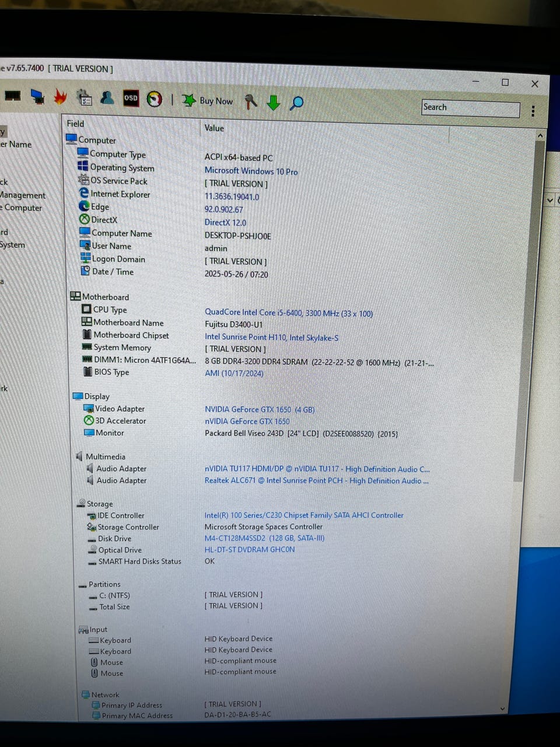
Task: Click the Multimedia speaker group icon
Action: coord(79,456)
